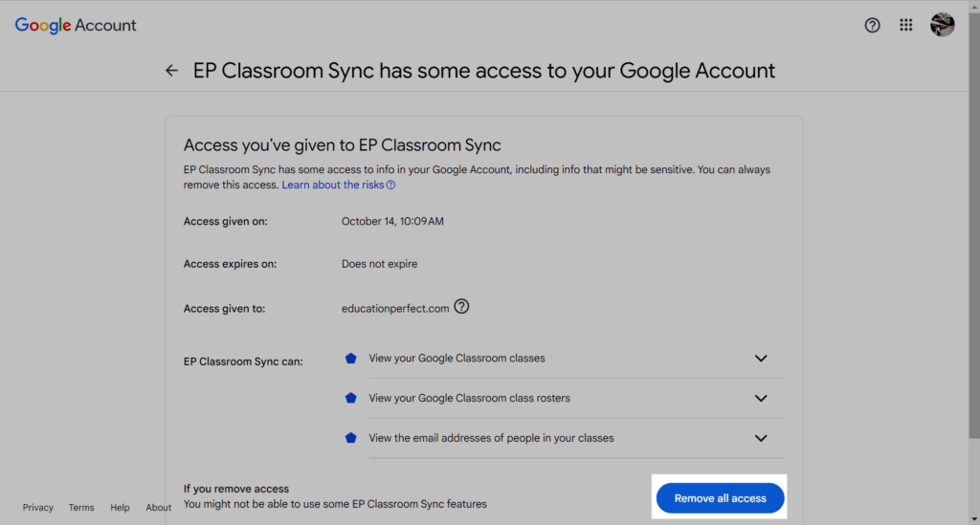Screen dimensions: 980x525
Task: Expand View your Google Classroom classes chevron
Action: [x=761, y=359]
